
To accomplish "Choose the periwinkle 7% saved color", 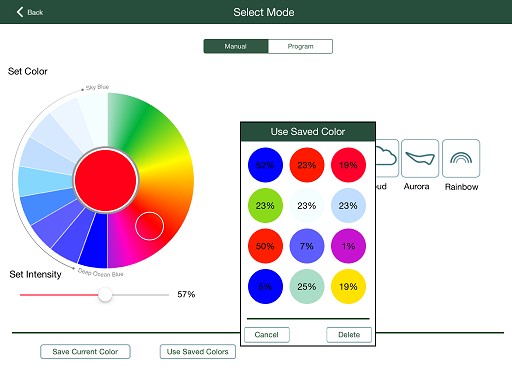I will tap(307, 246).
